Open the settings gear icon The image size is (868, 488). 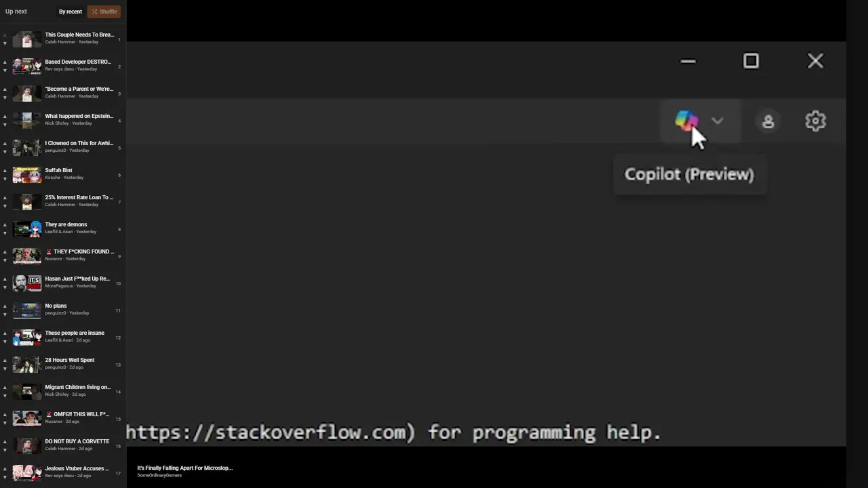coord(815,121)
